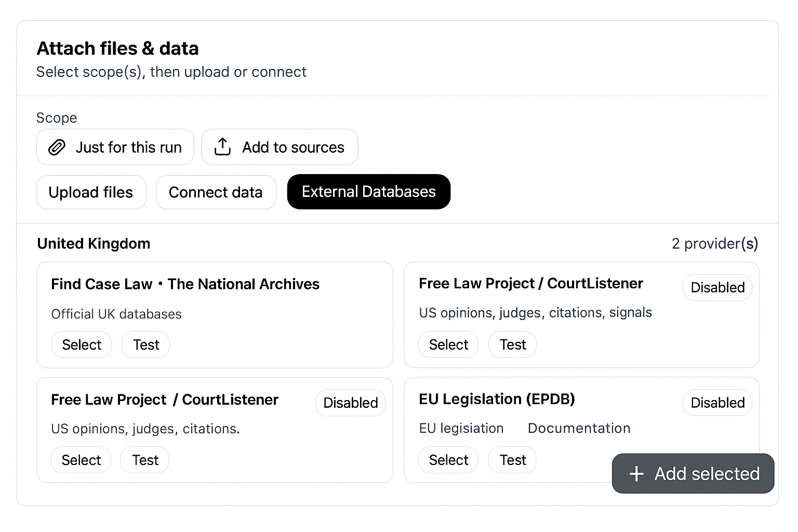
Task: Click the upload arrow icon on Add to sources
Action: pos(222,147)
